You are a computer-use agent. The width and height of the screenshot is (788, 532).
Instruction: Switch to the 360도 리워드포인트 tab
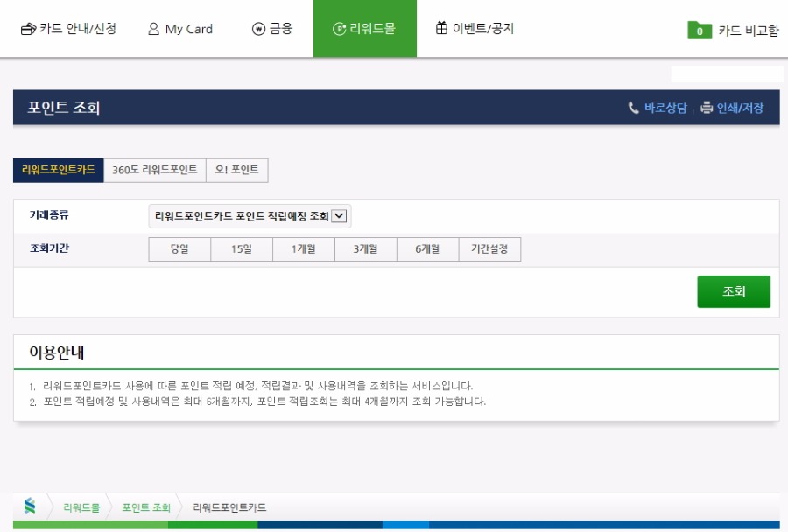point(154,170)
